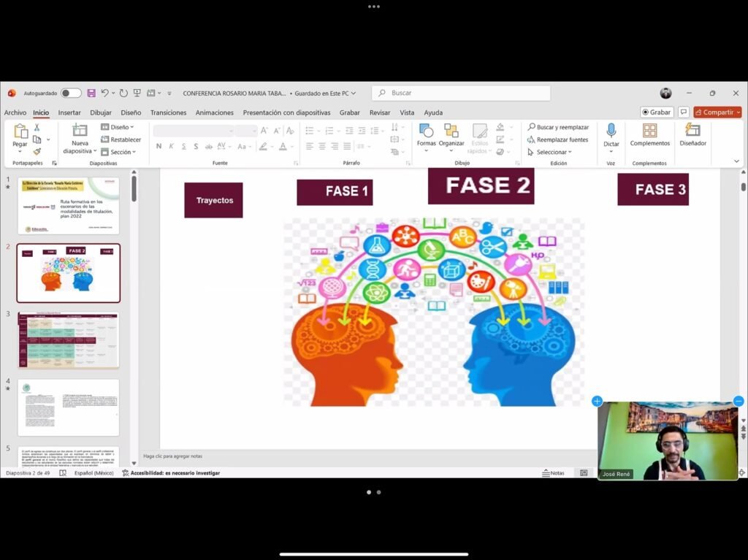Open the Organizar dropdown
The height and width of the screenshot is (560, 748).
point(451,135)
